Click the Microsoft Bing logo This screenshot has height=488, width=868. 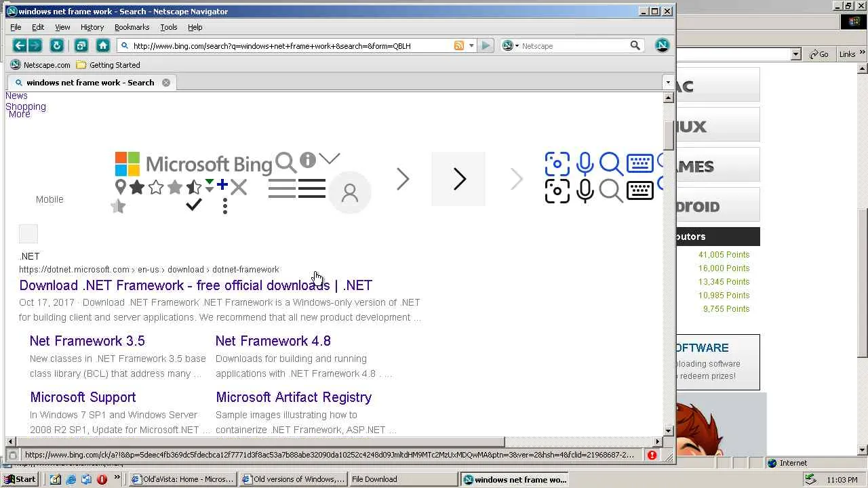[193, 164]
